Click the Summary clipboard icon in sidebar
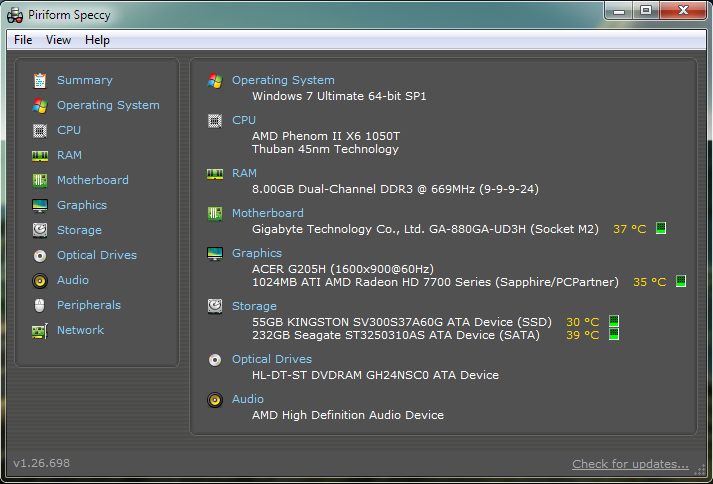The image size is (713, 484). [40, 81]
